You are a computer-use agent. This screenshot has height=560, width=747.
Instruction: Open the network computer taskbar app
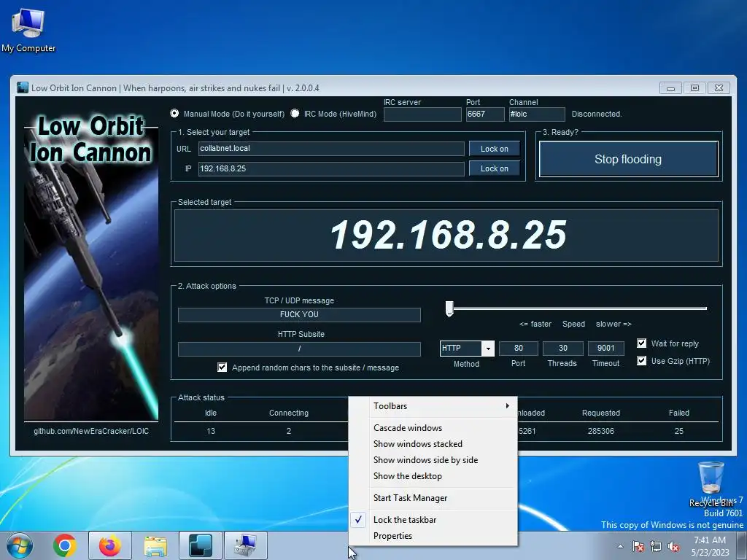point(245,545)
